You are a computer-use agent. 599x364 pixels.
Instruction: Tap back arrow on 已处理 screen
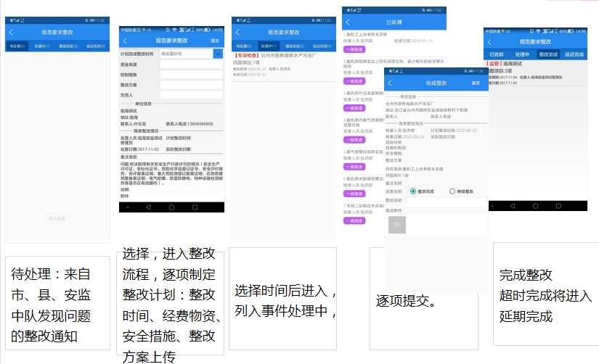[x=348, y=22]
